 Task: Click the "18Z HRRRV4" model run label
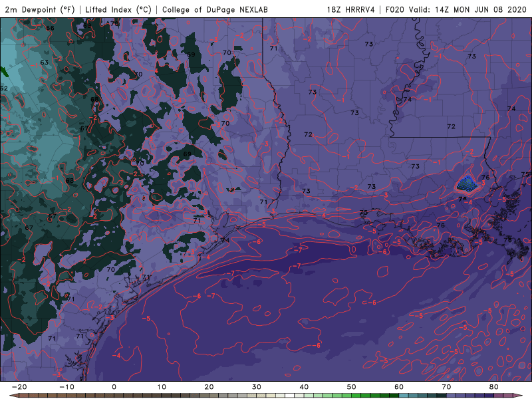pos(351,9)
